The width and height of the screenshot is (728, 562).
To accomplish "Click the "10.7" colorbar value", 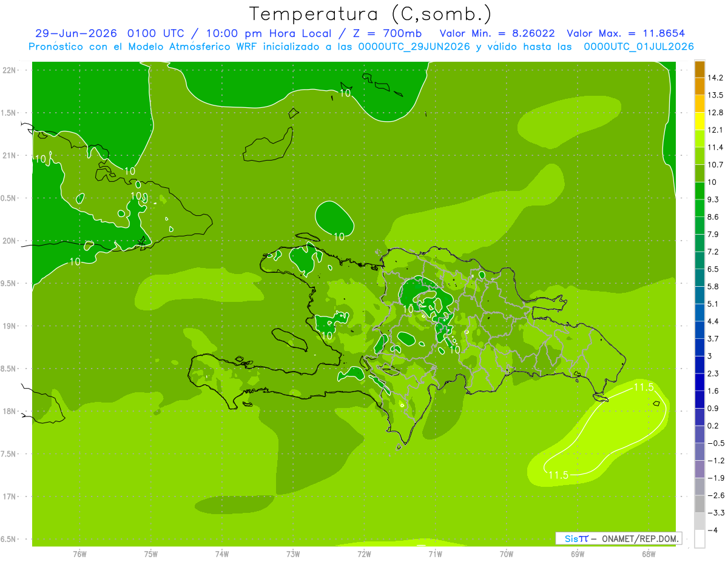I will click(x=715, y=165).
